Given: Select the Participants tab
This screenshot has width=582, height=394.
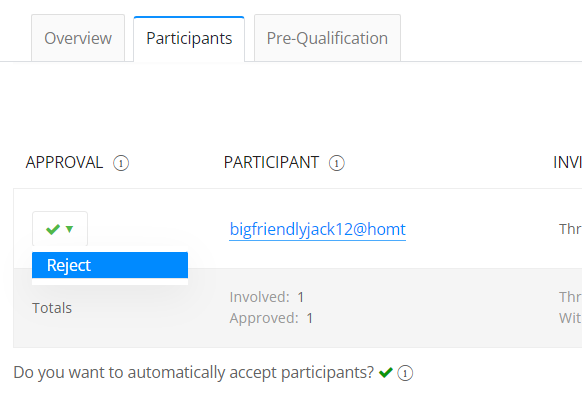Looking at the screenshot, I should (189, 39).
